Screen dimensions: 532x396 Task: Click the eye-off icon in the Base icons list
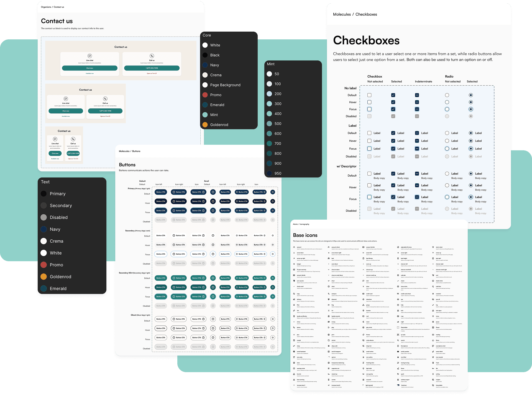pos(433,299)
